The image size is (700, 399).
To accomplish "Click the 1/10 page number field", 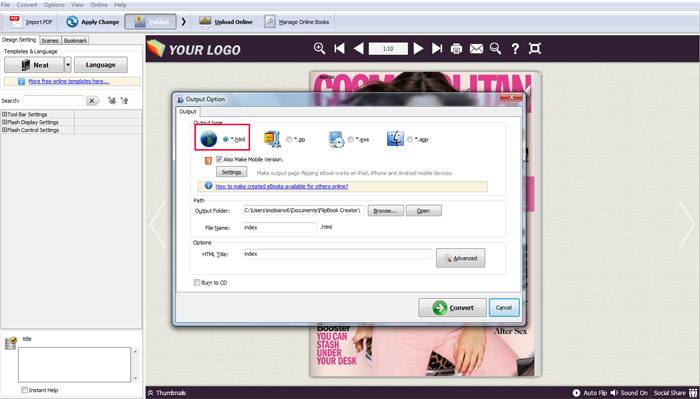I will pos(388,49).
